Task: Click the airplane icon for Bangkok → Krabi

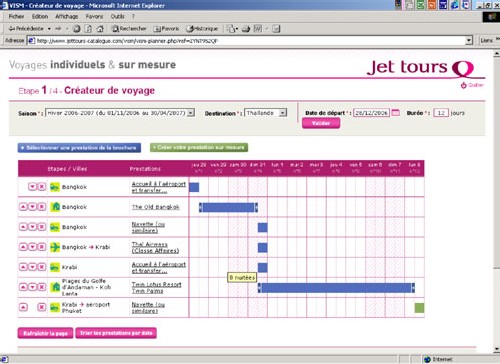Action: [55, 247]
